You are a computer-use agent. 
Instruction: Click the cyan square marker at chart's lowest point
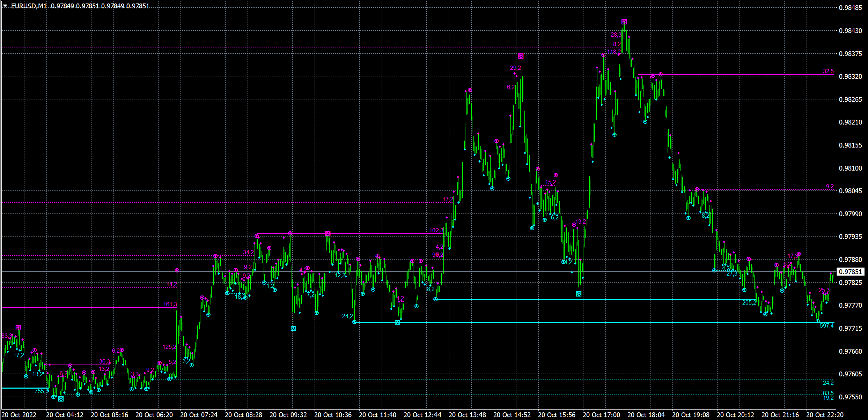[61, 399]
